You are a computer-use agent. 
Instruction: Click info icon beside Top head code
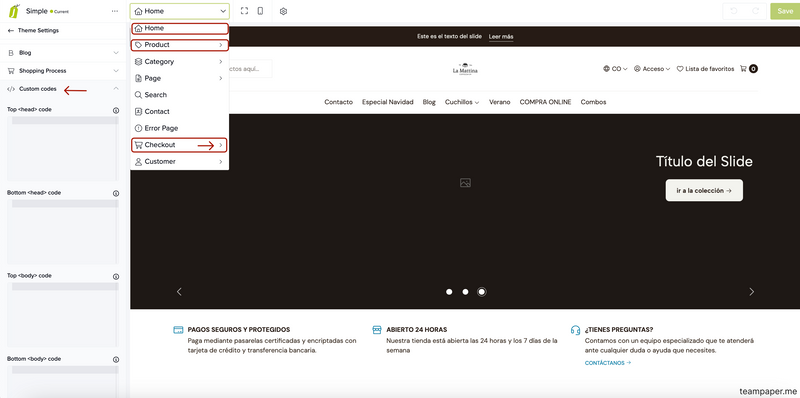(x=116, y=110)
